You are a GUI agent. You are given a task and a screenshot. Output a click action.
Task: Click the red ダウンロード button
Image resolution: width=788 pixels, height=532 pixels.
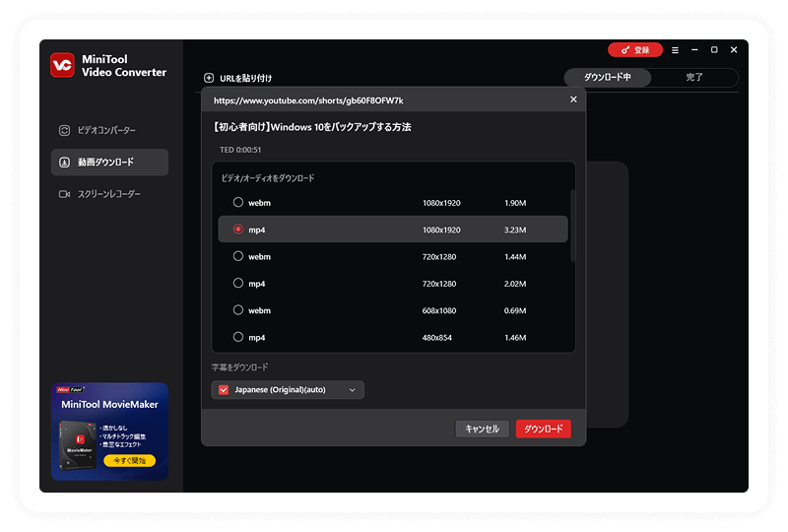click(x=544, y=429)
